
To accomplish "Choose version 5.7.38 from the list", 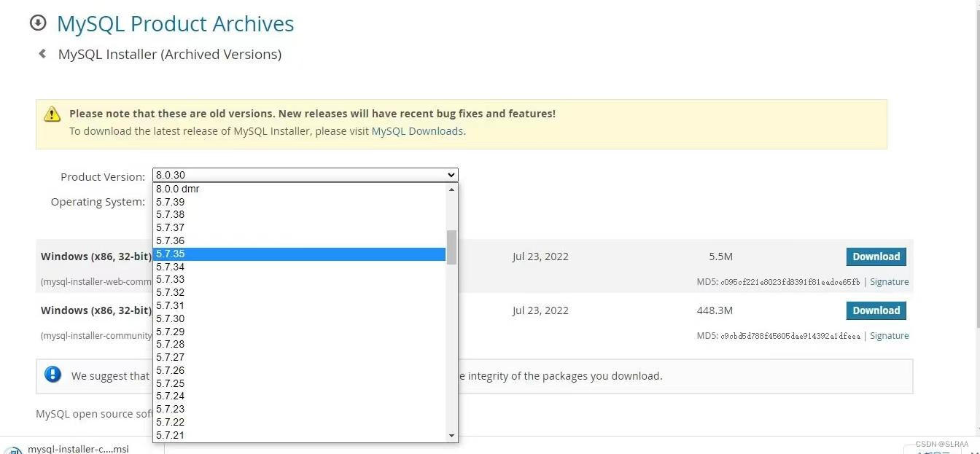I will click(x=299, y=215).
